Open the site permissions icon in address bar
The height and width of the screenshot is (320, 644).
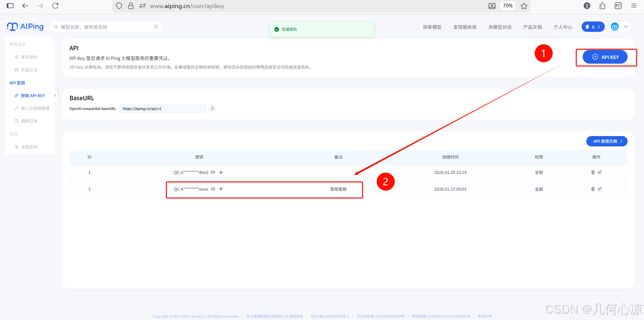[143, 6]
